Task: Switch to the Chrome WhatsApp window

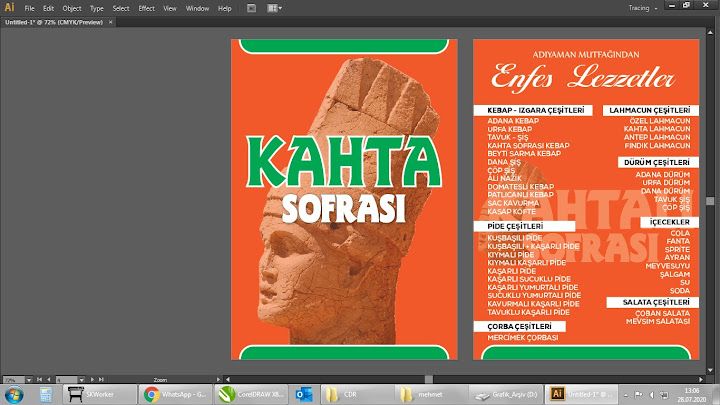Action: tap(175, 394)
